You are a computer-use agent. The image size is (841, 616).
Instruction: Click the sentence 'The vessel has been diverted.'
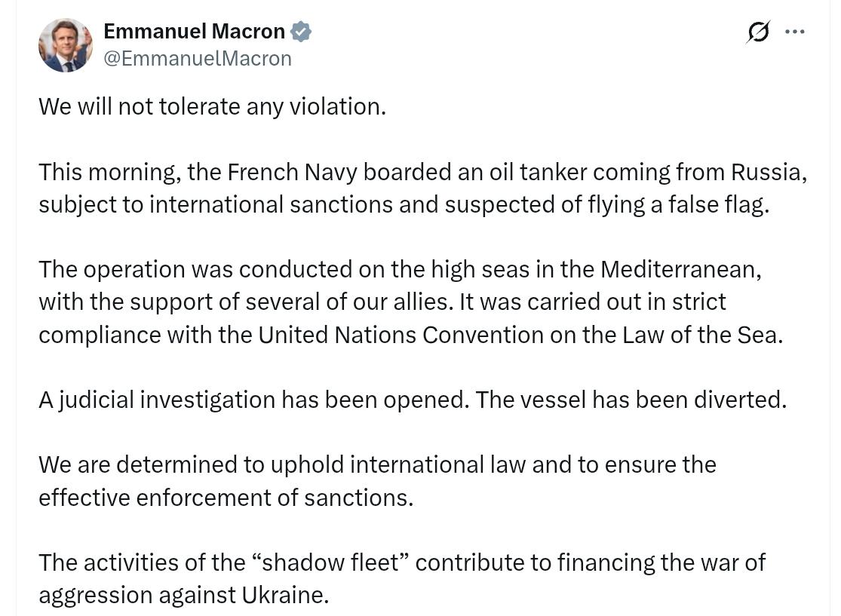tap(631, 400)
